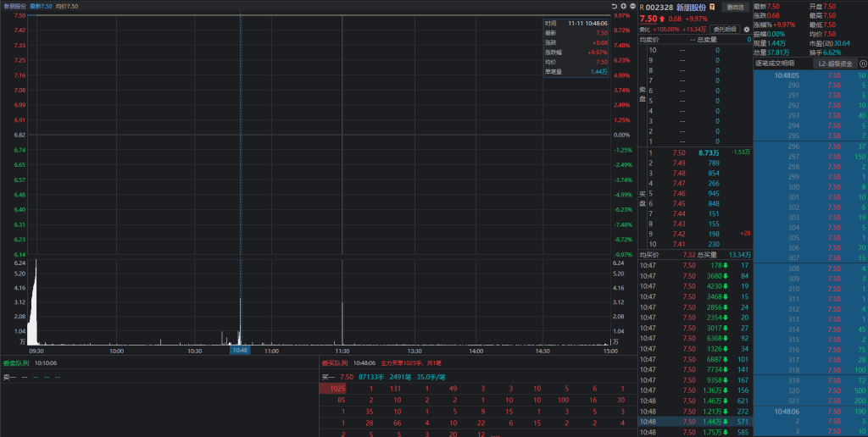The width and height of the screenshot is (868, 437).
Task: Switch to L2-超级资金 tab
Action: (x=834, y=64)
